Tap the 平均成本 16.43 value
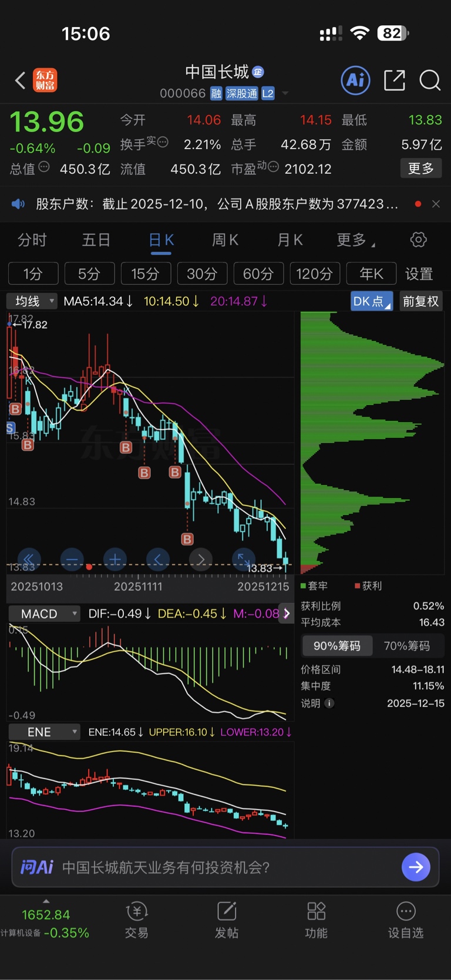This screenshot has width=451, height=980. click(x=432, y=622)
